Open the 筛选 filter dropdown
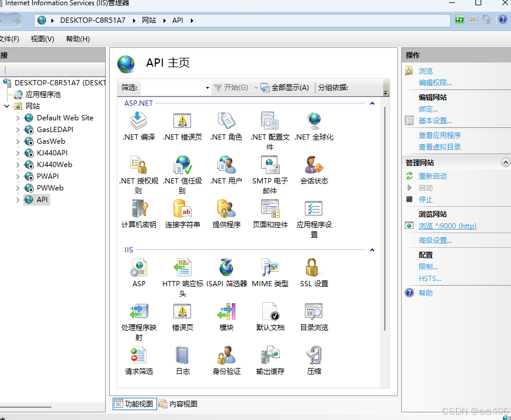Screen dimensions: 511x420 pyautogui.click(x=207, y=88)
